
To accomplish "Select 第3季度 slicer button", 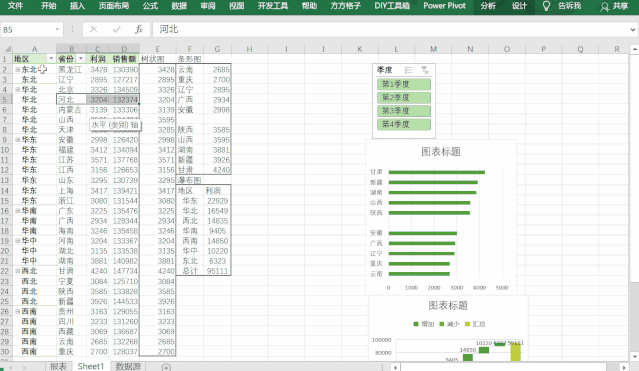I will 403,110.
